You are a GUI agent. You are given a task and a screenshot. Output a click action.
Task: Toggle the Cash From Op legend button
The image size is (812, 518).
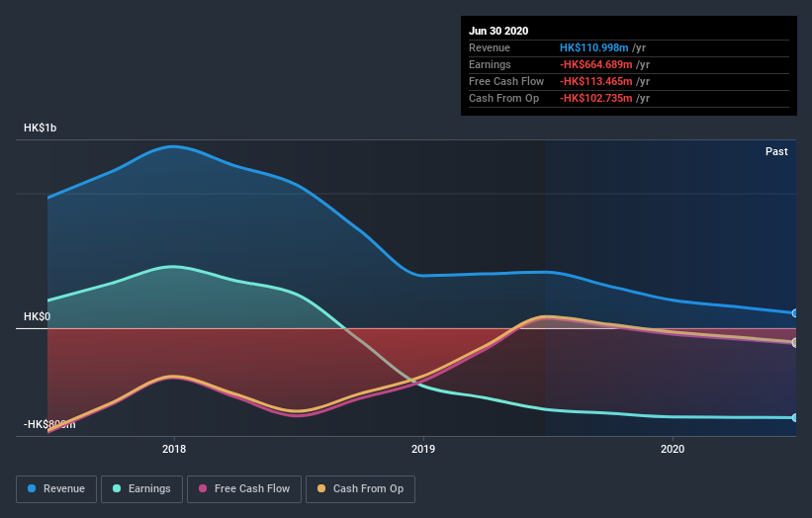(x=360, y=489)
